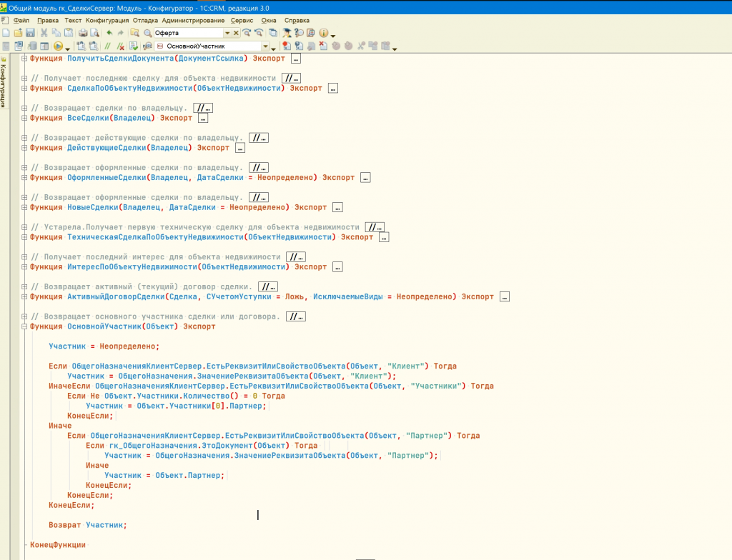Open the Сервис menu
This screenshot has height=560, width=732.
pyautogui.click(x=242, y=20)
